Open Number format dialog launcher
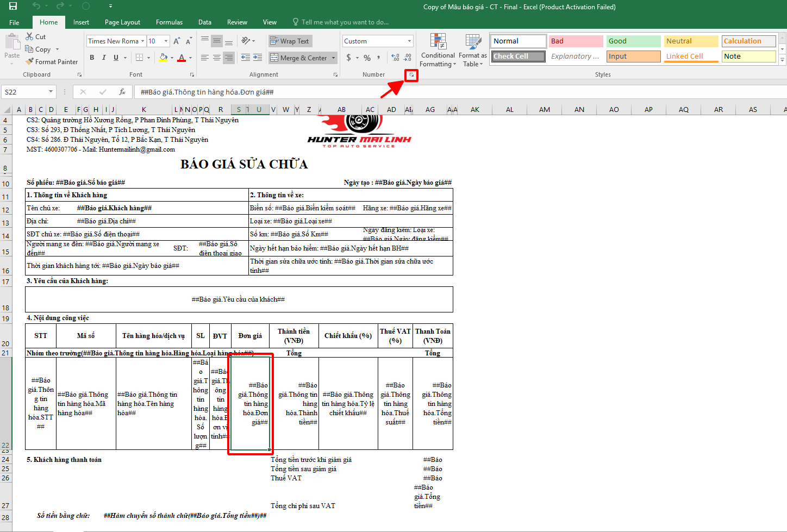This screenshot has height=532, width=787. 411,75
